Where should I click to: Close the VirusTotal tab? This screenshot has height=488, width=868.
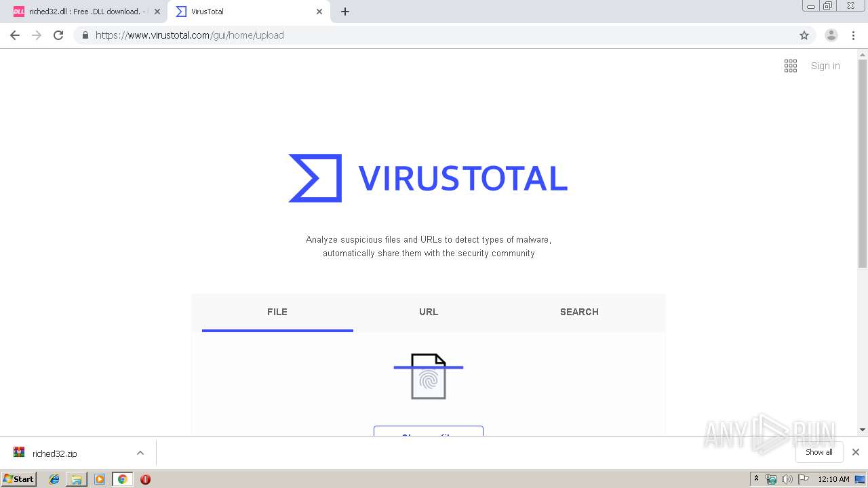coord(319,12)
